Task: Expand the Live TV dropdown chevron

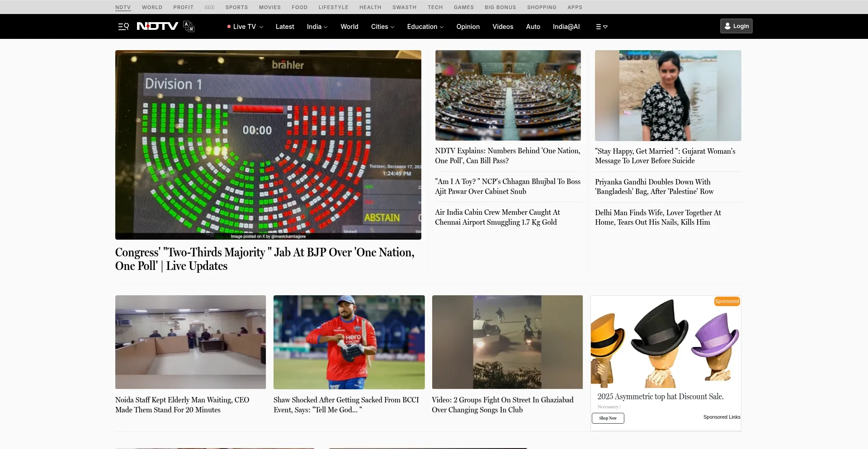Action: [261, 27]
